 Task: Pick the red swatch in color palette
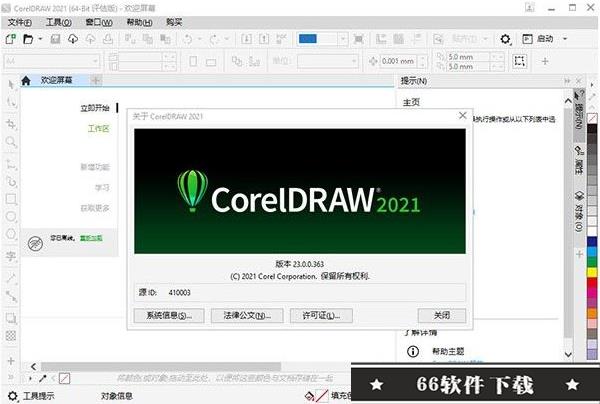pyautogui.click(x=592, y=282)
